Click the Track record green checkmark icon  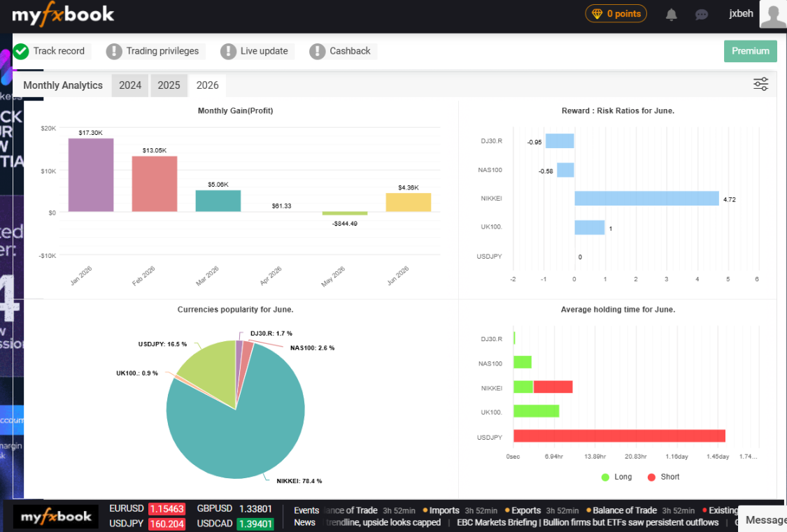coord(21,51)
